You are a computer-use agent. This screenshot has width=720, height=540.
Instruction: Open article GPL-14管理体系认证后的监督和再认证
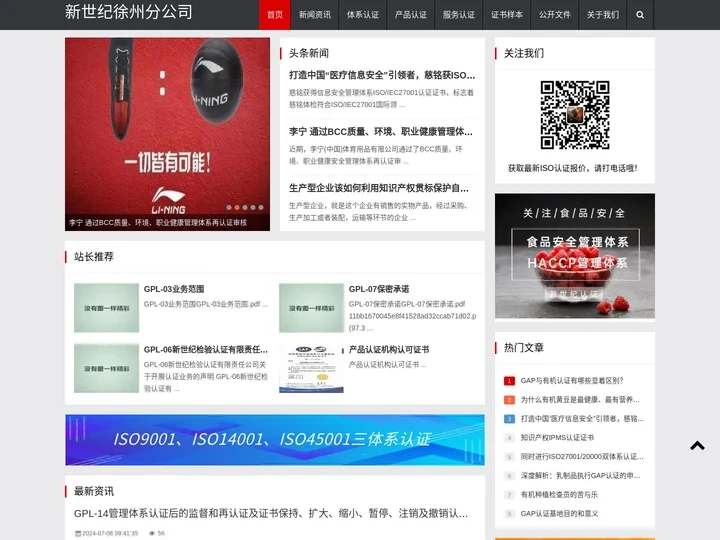click(x=271, y=513)
